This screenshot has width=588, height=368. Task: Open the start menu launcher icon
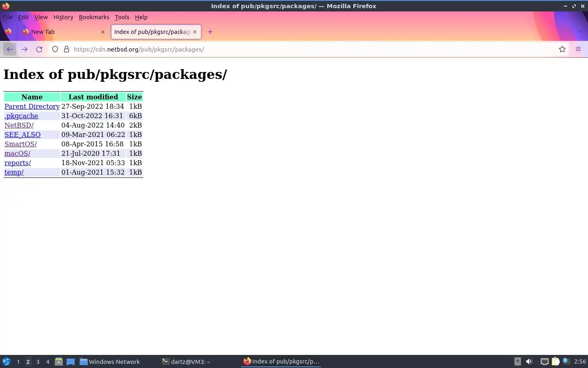(7, 361)
